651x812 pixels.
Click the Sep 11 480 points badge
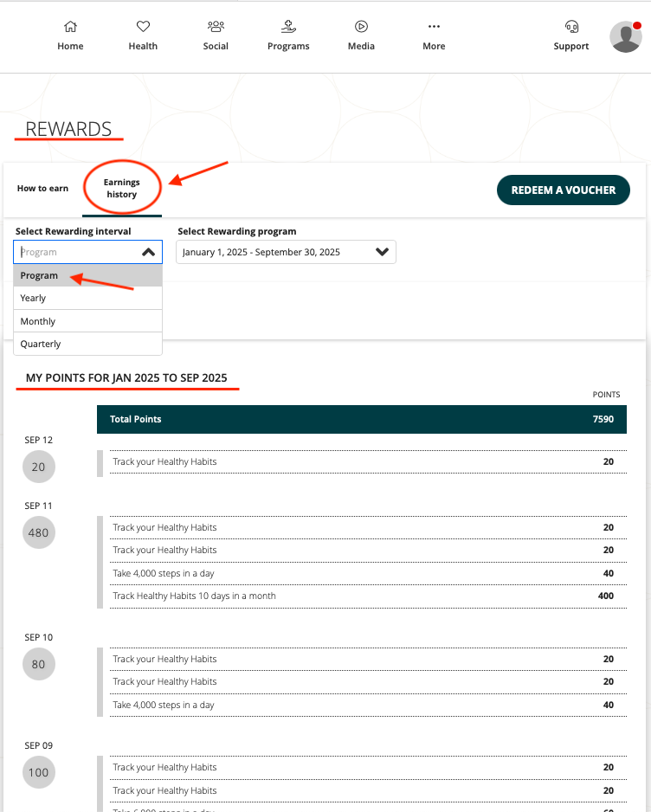(x=38, y=533)
